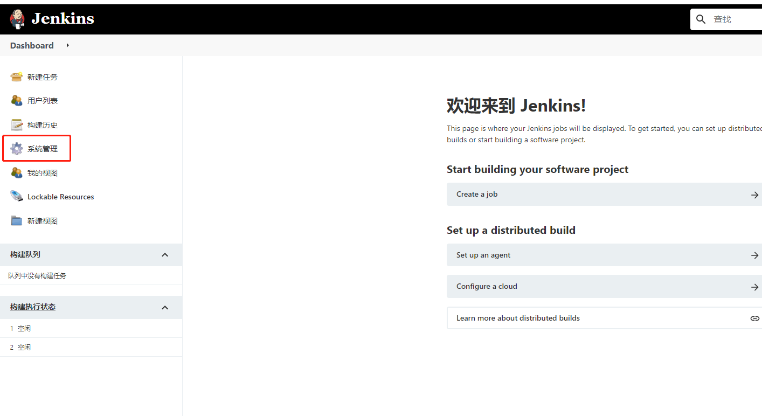The height and width of the screenshot is (416, 762).
Task: Select executor row 2 空闲
Action: pos(91,347)
